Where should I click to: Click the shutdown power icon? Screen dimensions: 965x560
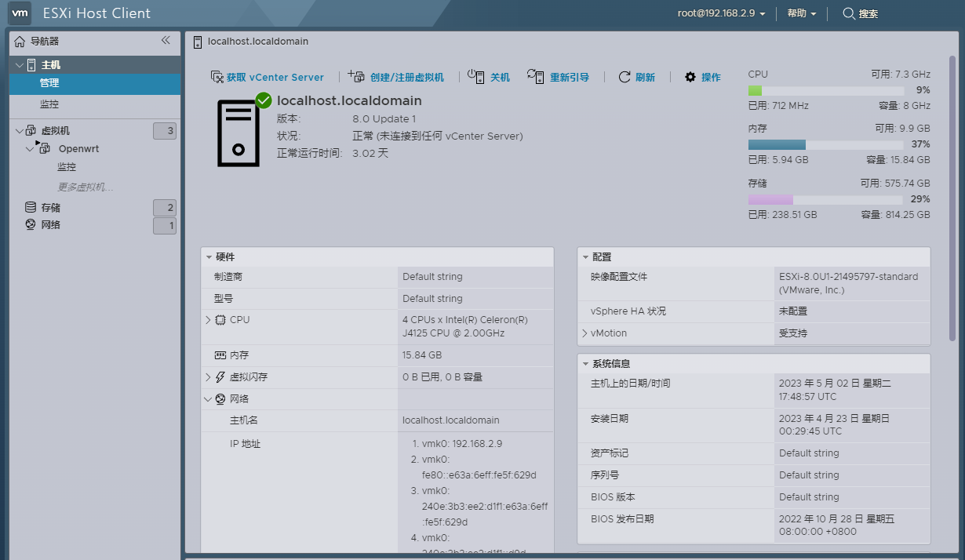pos(476,76)
